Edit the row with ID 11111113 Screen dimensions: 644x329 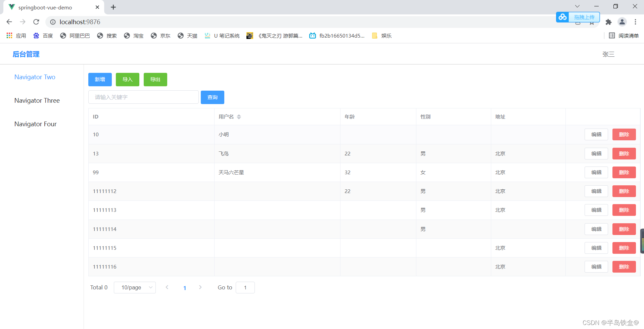(596, 210)
